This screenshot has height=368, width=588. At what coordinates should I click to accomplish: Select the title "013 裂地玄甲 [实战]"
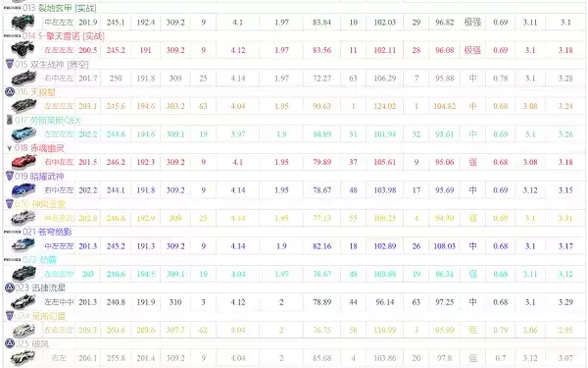click(x=59, y=8)
